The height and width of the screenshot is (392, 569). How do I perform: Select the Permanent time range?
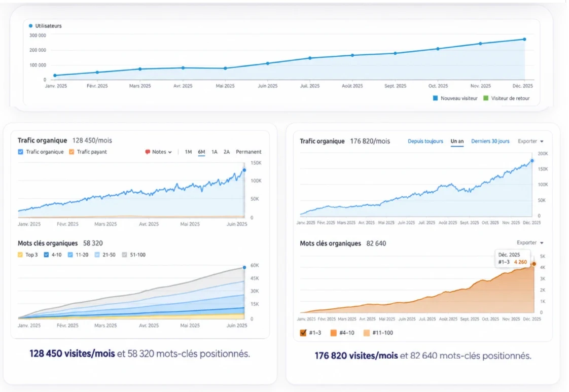point(248,152)
